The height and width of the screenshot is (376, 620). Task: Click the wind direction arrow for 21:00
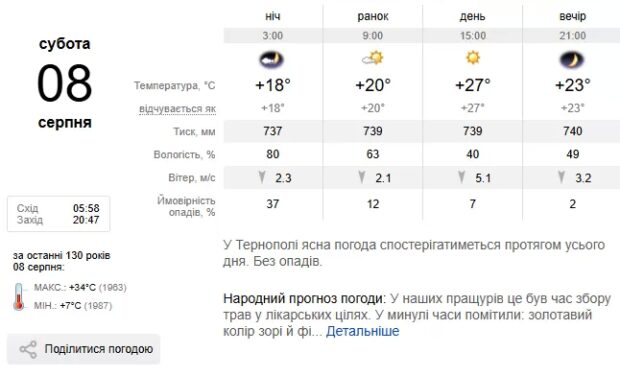561,177
